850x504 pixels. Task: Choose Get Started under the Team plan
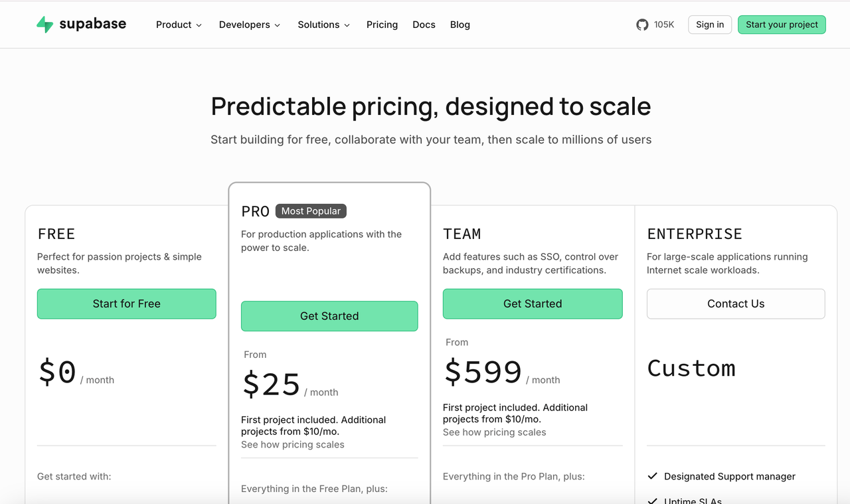[x=533, y=303]
